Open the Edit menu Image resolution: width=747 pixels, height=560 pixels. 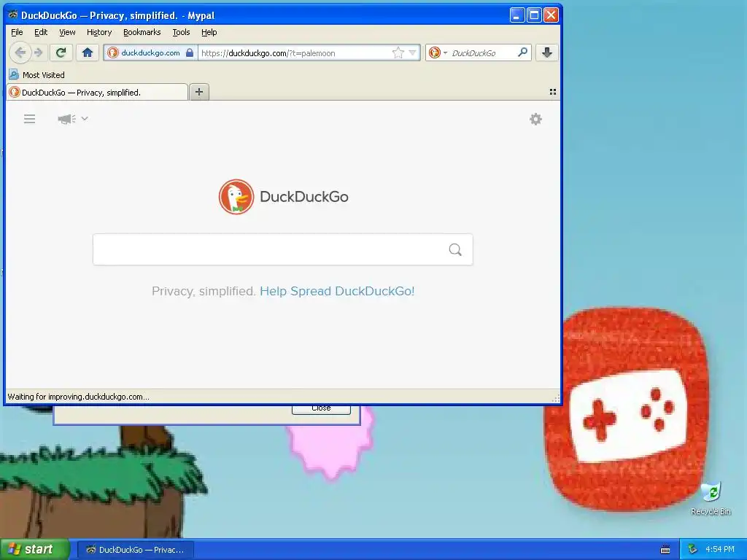pyautogui.click(x=41, y=32)
